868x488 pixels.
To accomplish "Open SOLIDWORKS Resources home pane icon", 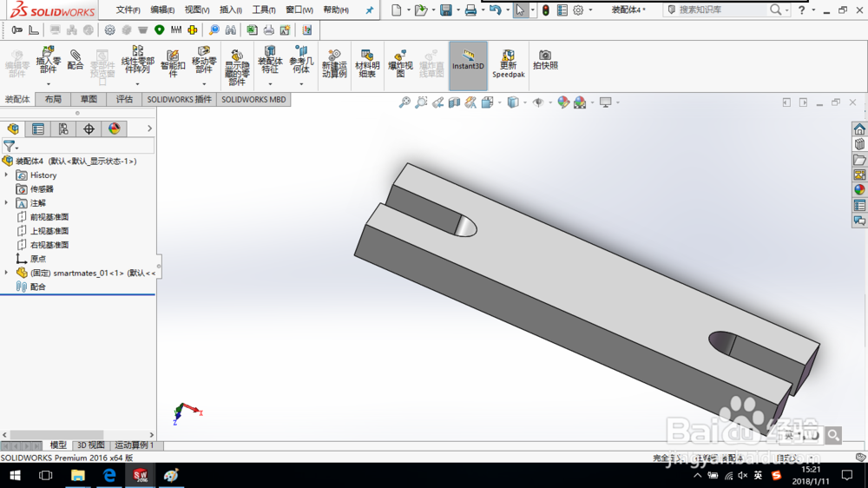I will tap(859, 129).
